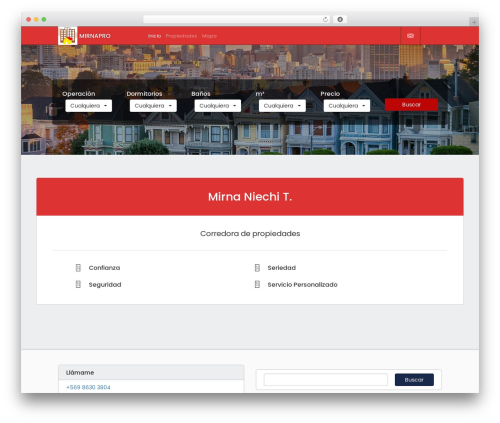This screenshot has width=500, height=423.
Task: Click the browser address bar
Action: pos(237,19)
